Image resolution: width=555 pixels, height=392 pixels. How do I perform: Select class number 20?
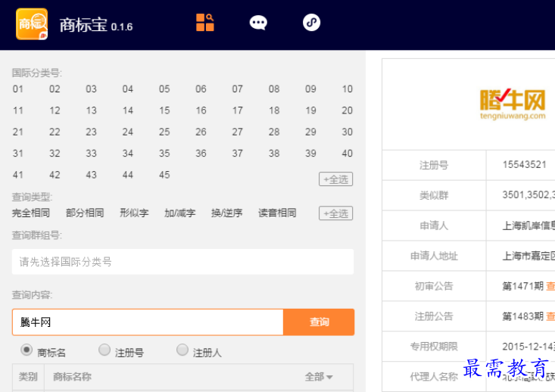tap(348, 110)
